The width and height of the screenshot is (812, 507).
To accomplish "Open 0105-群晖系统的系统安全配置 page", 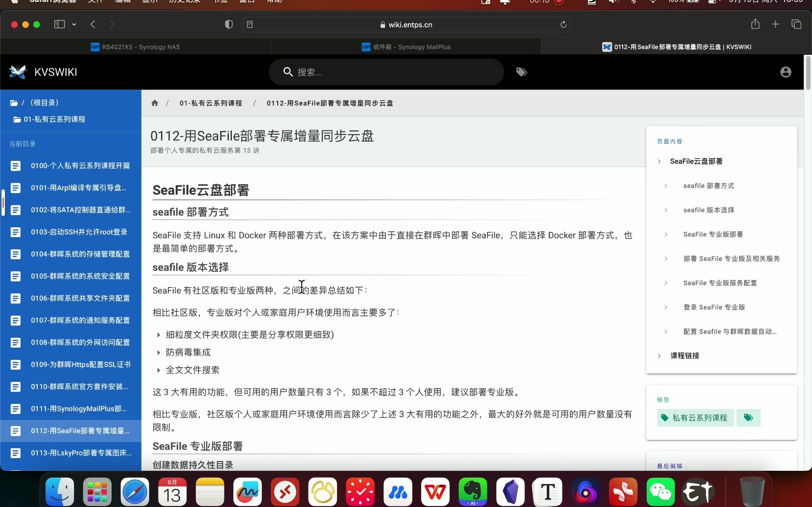I will 71,276.
